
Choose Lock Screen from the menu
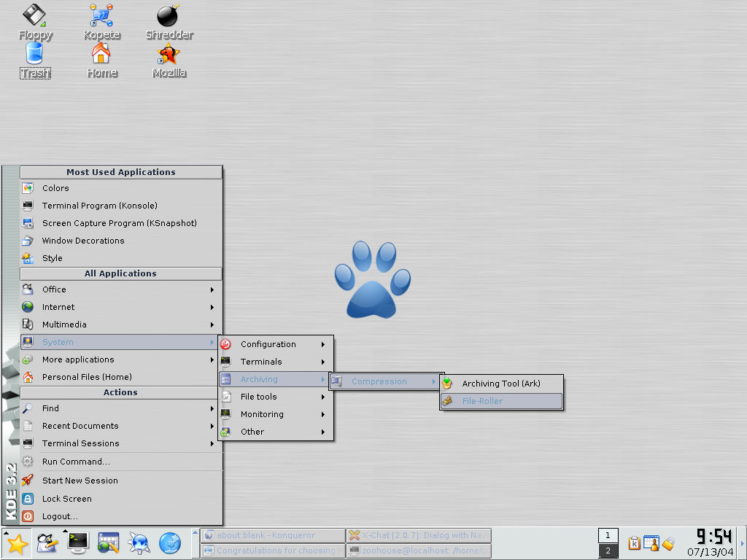pos(121,499)
